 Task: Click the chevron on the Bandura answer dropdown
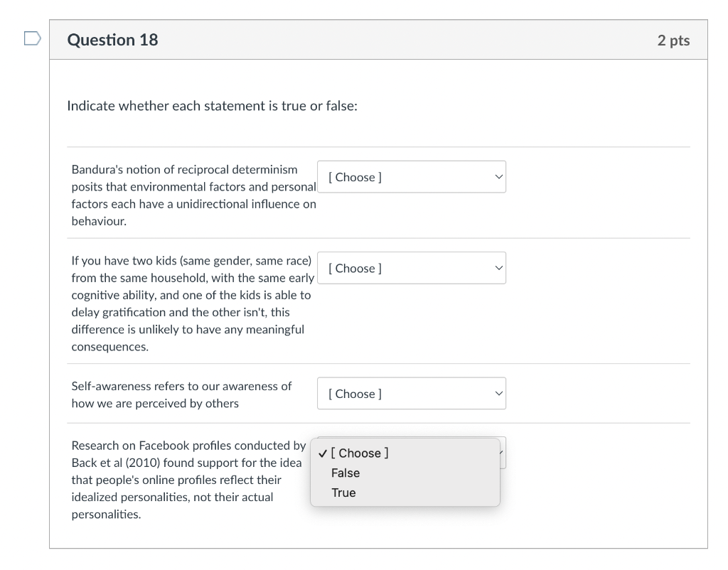(x=498, y=176)
